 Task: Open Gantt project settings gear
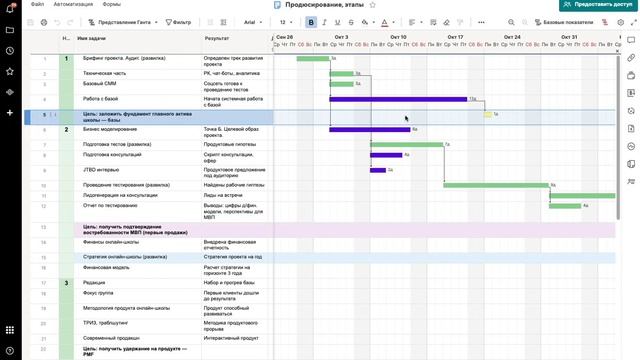tap(620, 22)
